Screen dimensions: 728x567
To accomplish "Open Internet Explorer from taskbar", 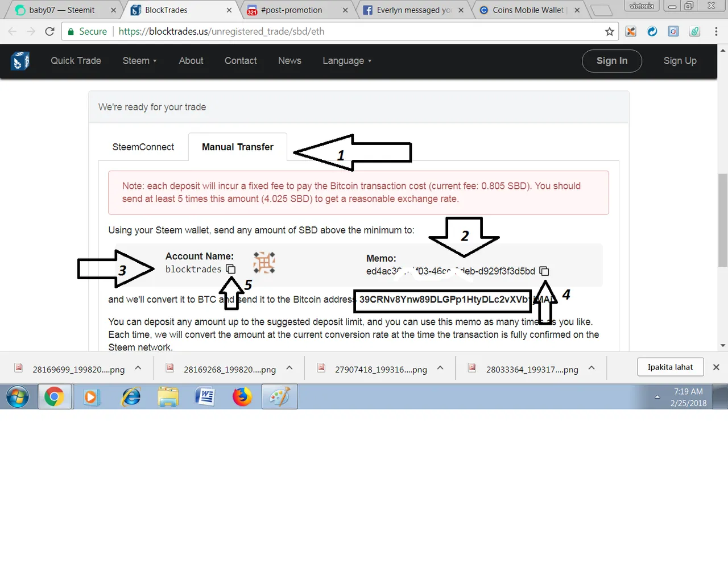I will click(131, 396).
